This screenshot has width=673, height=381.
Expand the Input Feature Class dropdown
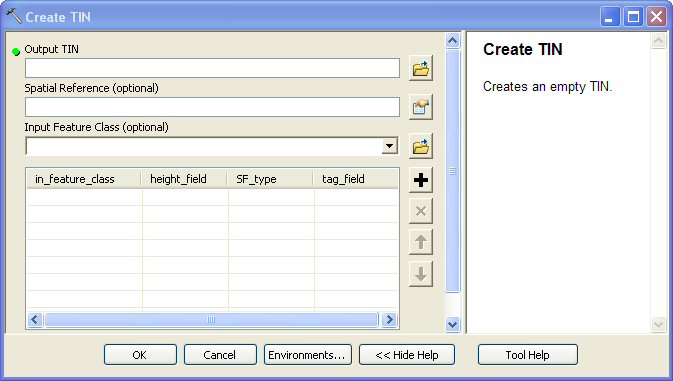point(389,146)
